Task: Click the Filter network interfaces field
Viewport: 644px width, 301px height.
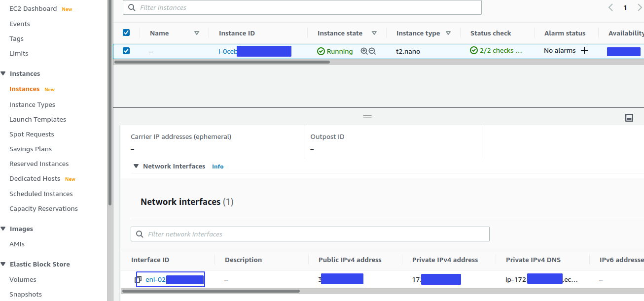Action: click(x=310, y=234)
